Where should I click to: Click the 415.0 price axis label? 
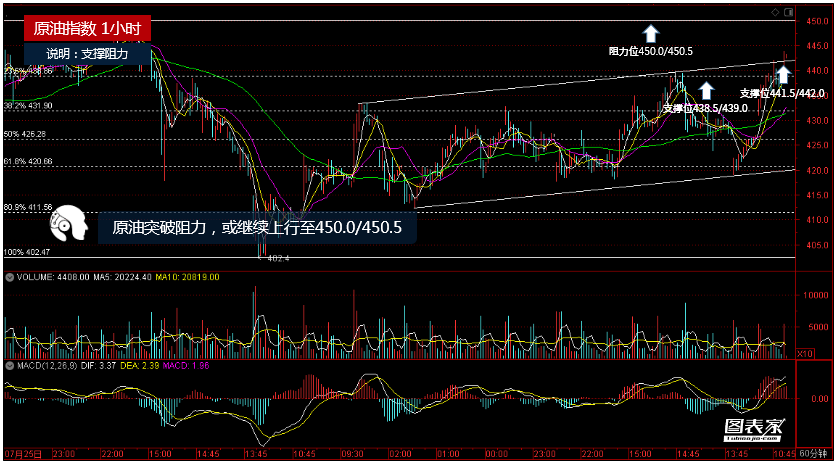coord(817,196)
